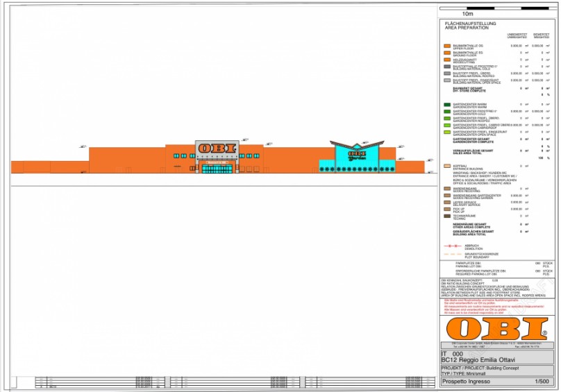The image size is (561, 392).
Task: Click the 10m scale bar
Action: [494, 8]
